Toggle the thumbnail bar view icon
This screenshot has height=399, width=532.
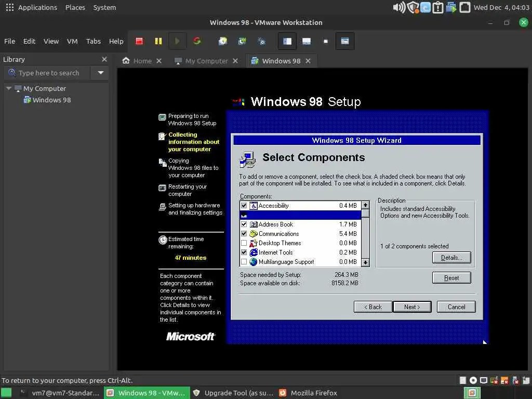[x=307, y=41]
